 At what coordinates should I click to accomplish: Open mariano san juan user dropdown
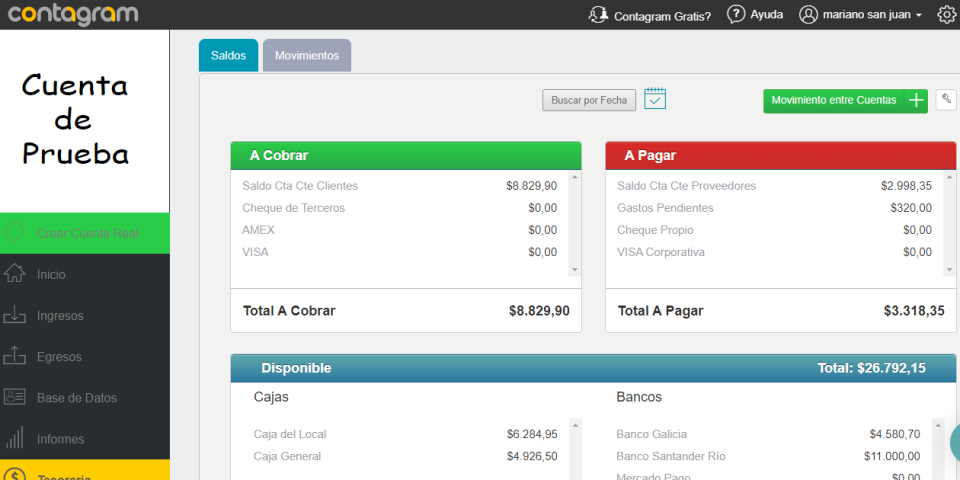872,15
